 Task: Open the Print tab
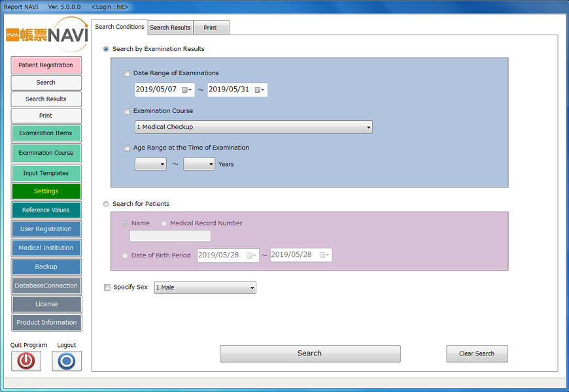211,28
